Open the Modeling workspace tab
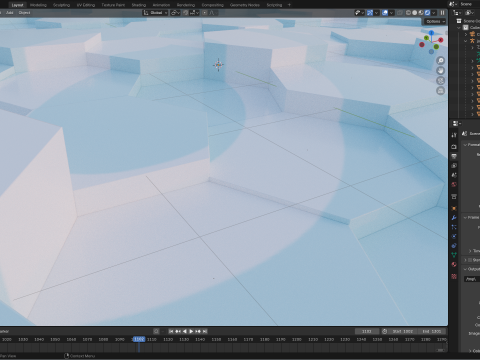Screen dimensions: 480x360 click(38, 5)
